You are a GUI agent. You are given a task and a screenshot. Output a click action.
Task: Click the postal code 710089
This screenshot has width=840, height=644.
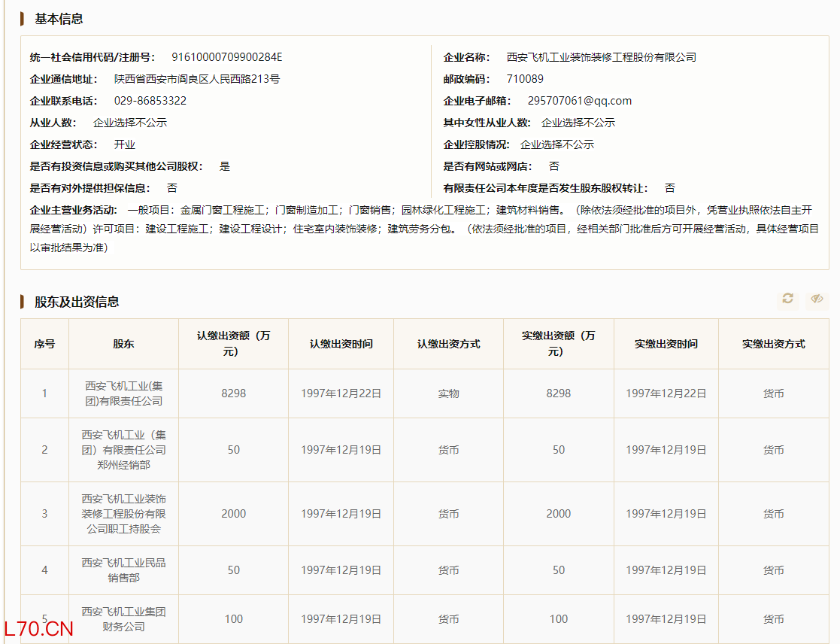pos(525,79)
